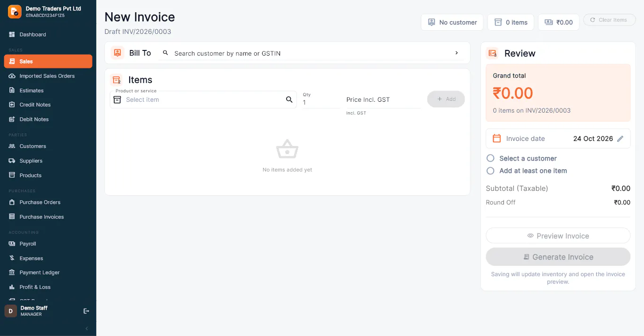Click the Grand total ₹0.00 amount
The height and width of the screenshot is (336, 644).
(513, 93)
